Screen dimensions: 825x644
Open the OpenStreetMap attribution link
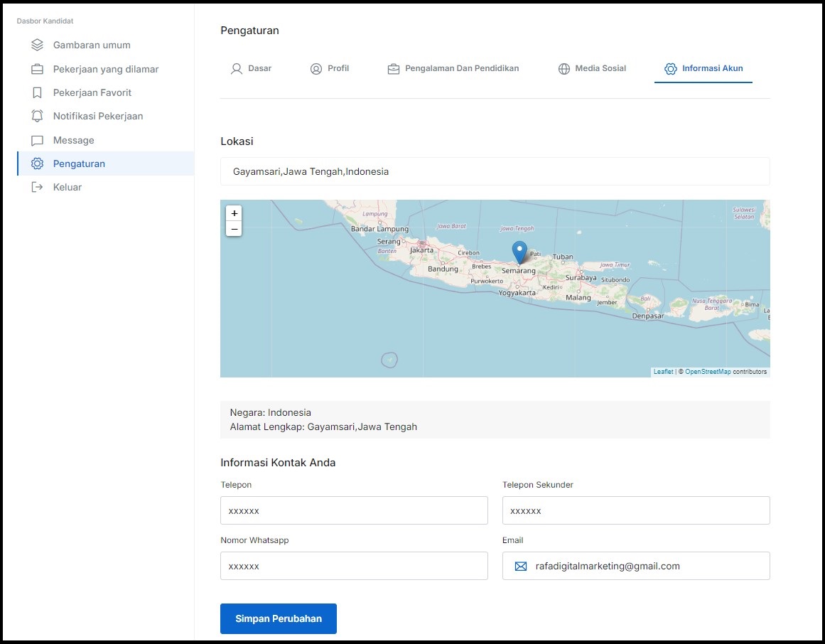(708, 372)
